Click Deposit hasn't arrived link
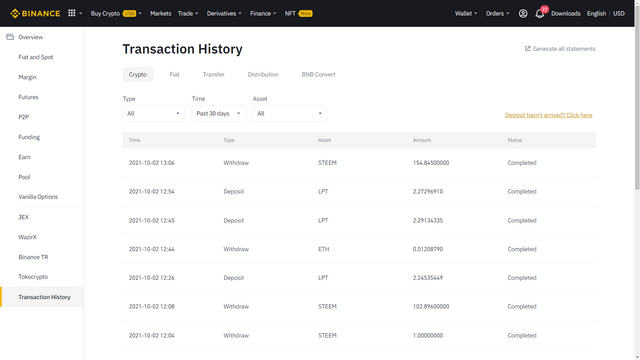This screenshot has height=360, width=640. click(548, 115)
